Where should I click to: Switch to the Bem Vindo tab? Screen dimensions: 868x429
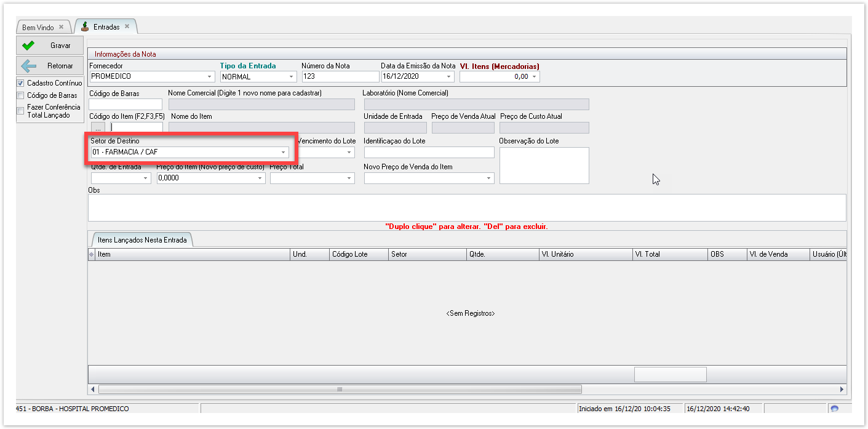(x=38, y=28)
